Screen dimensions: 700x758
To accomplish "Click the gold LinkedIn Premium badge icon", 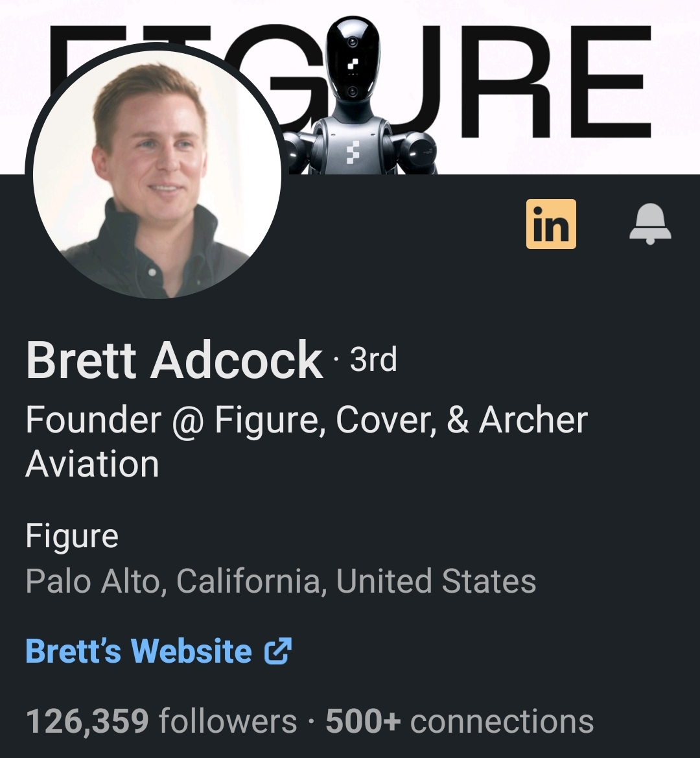I will click(551, 224).
